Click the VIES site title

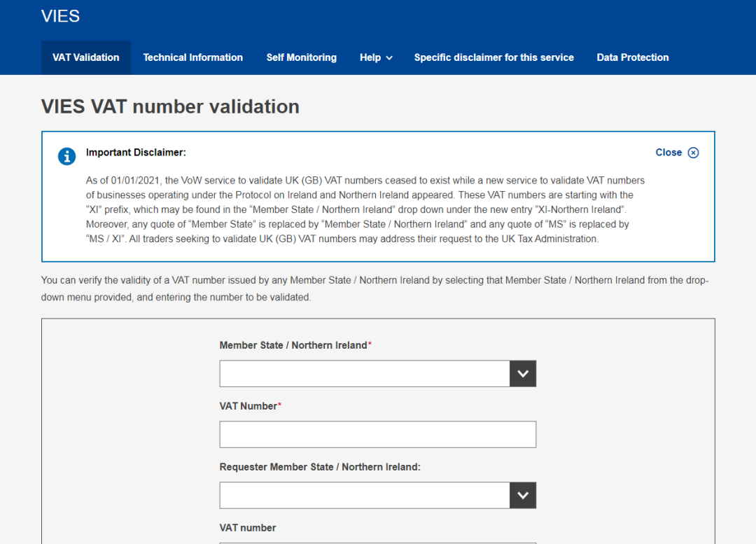click(60, 16)
